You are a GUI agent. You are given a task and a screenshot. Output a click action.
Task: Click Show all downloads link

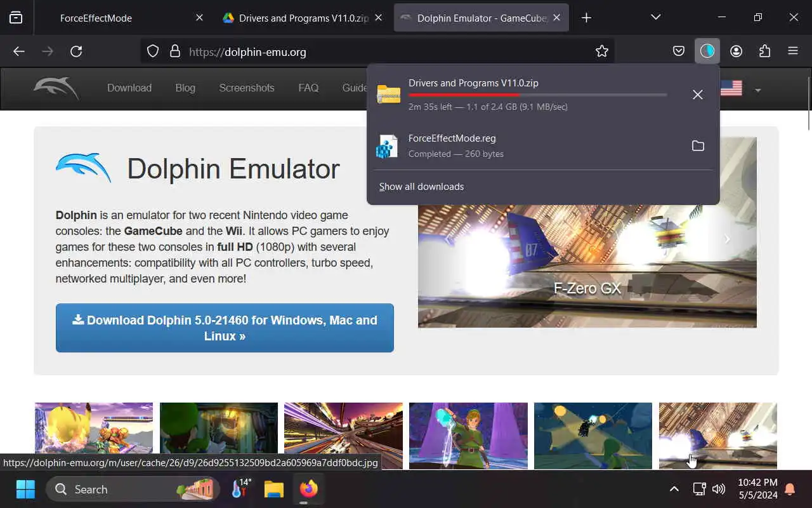421,187
